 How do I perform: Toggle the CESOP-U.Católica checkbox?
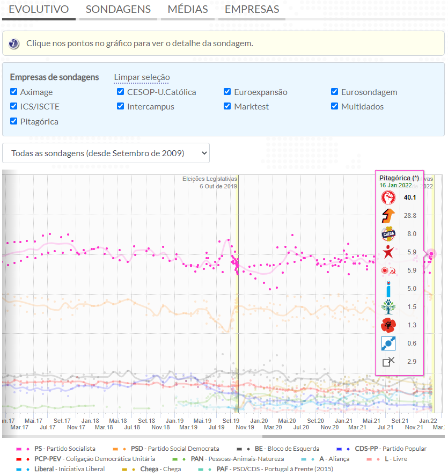pos(121,92)
